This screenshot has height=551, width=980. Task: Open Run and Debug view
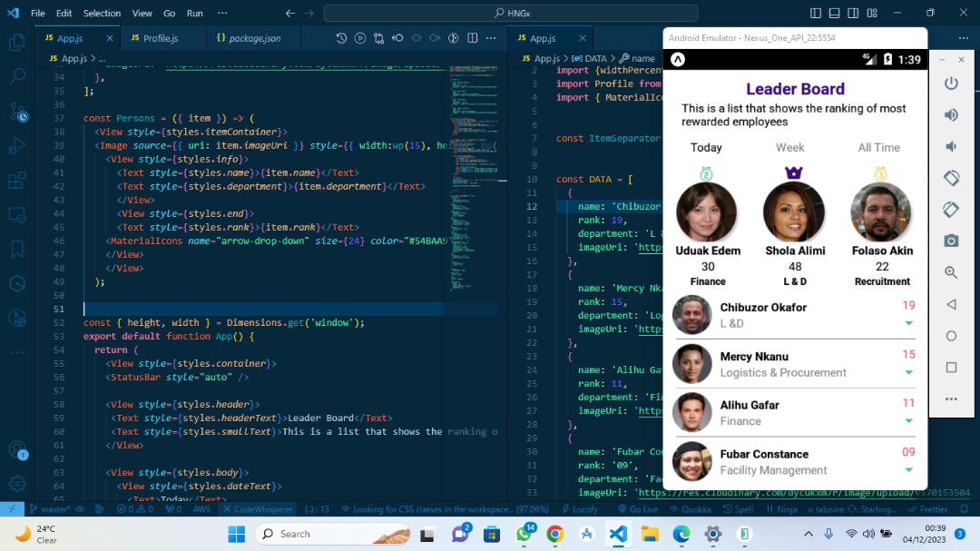click(17, 147)
